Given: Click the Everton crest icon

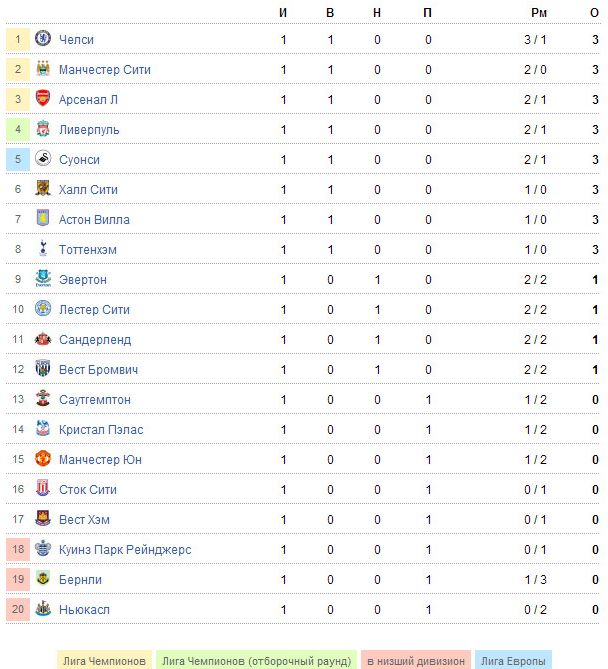Looking at the screenshot, I should (x=43, y=278).
